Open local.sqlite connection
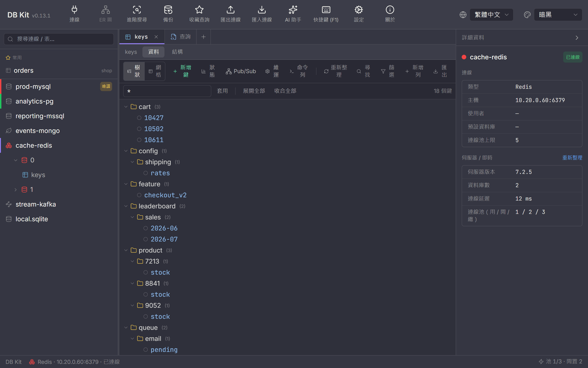The image size is (588, 368). click(x=59, y=219)
